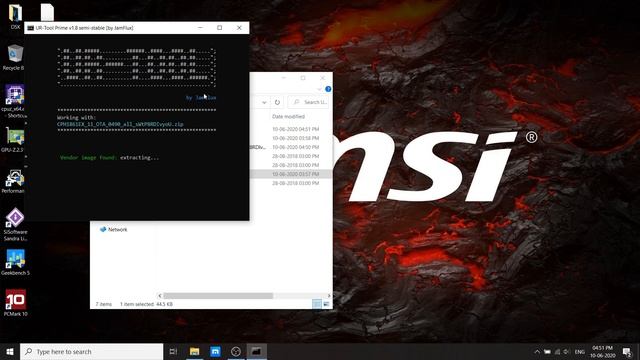Open Microsoft Store from the taskbar
640x360 pixels.
tap(215, 351)
